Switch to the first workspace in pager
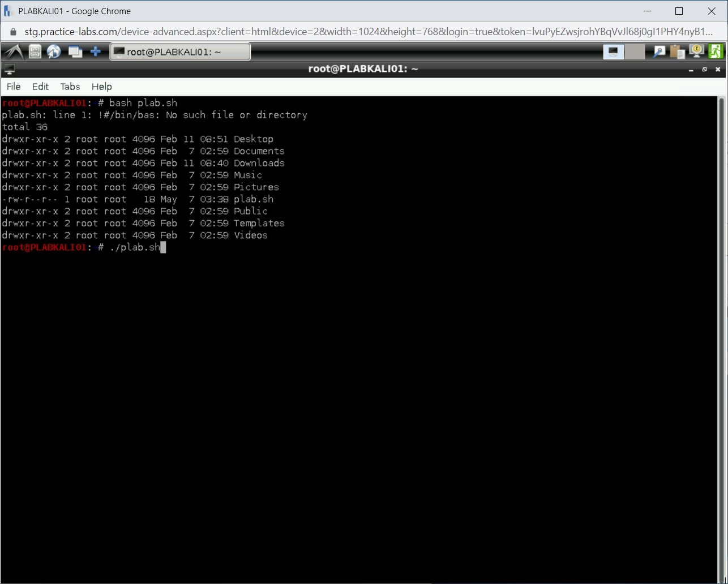The height and width of the screenshot is (584, 728). [x=613, y=52]
